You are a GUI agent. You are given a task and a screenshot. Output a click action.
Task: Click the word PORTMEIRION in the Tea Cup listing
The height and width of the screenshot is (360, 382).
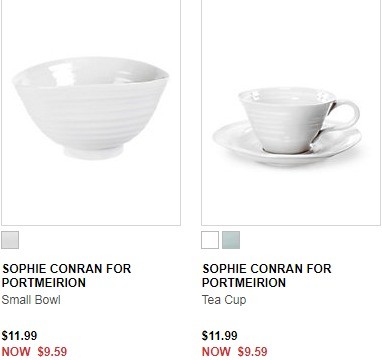pyautogui.click(x=244, y=283)
